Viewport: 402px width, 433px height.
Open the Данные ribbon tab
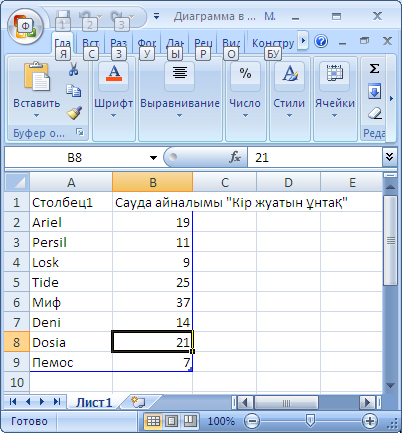(x=175, y=43)
